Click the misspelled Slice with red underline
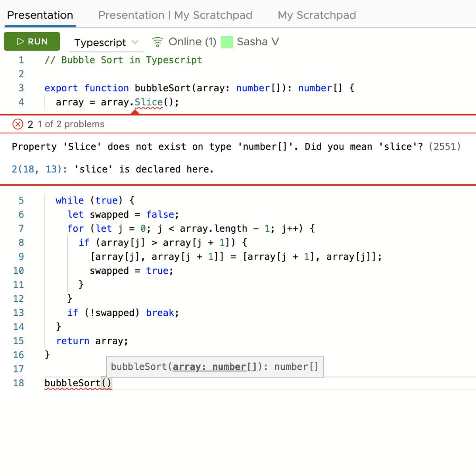Image resolution: width=476 pixels, height=476 pixels. (148, 102)
